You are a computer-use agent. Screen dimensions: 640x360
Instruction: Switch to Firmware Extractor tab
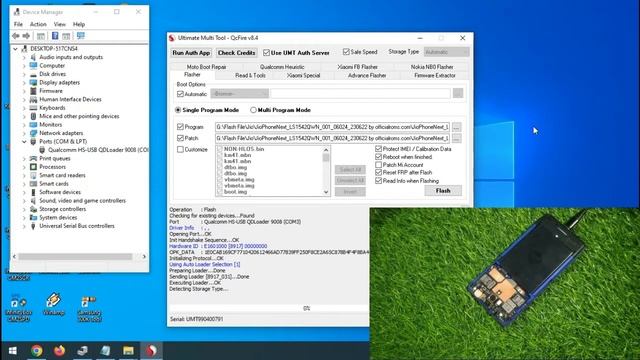(435, 76)
